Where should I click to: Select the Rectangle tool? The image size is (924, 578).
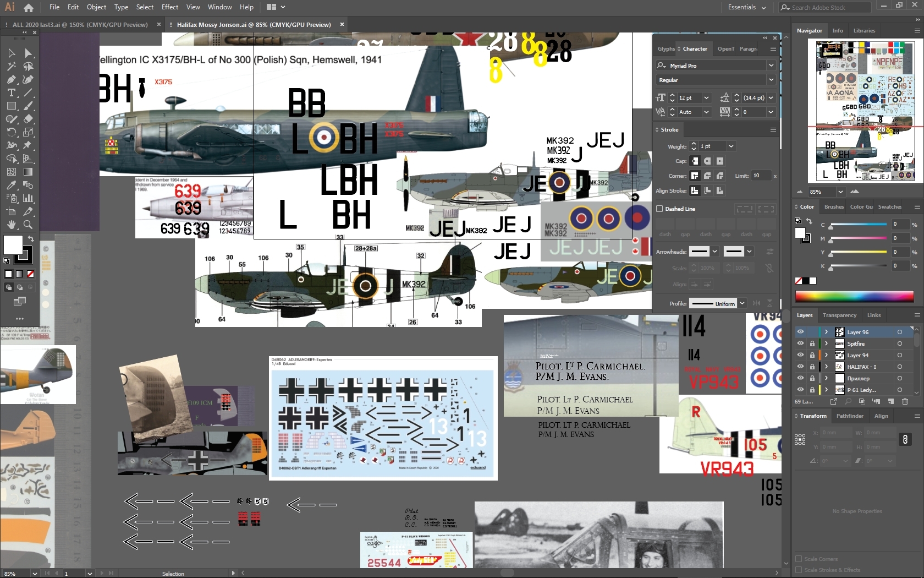click(12, 106)
